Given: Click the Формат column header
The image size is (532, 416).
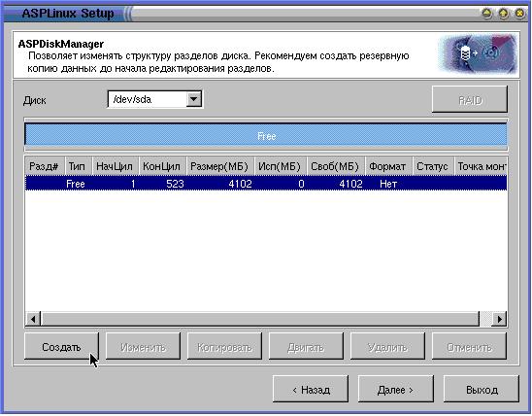Looking at the screenshot, I should 388,166.
